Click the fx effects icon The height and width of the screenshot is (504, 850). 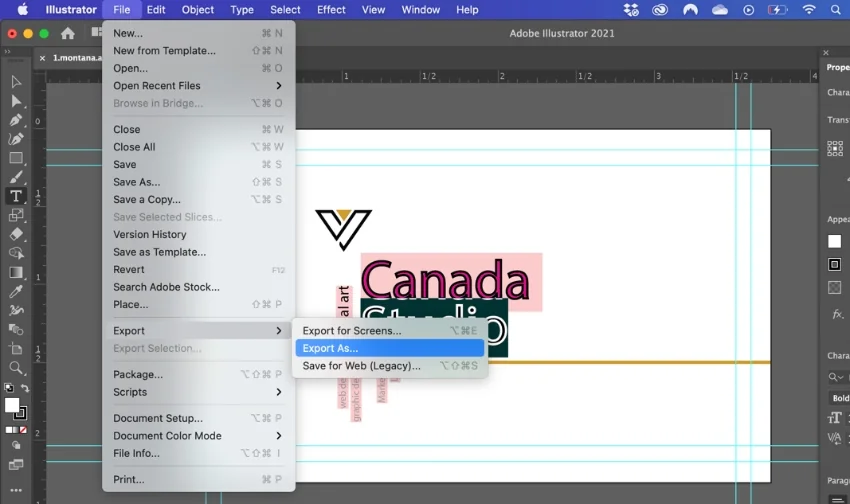tap(837, 314)
